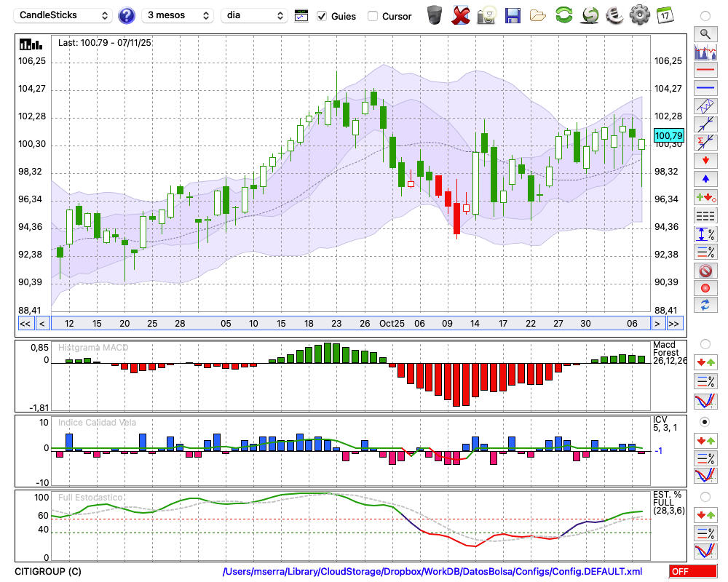Click the Config.DEFAULT.xml file path link

(x=432, y=571)
